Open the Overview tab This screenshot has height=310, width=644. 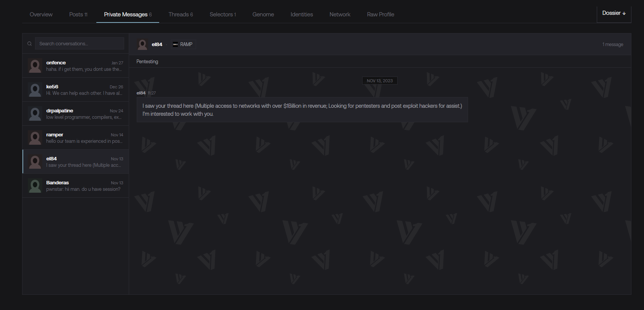(x=41, y=14)
